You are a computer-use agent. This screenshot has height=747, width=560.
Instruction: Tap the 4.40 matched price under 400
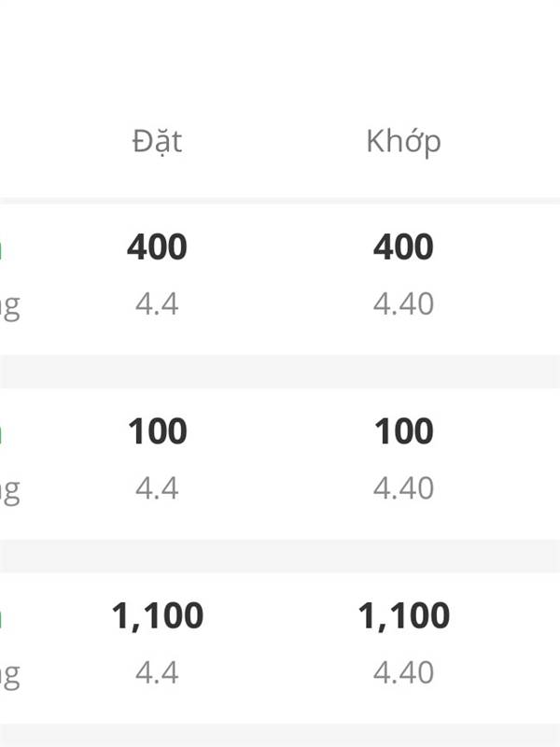coord(403,304)
